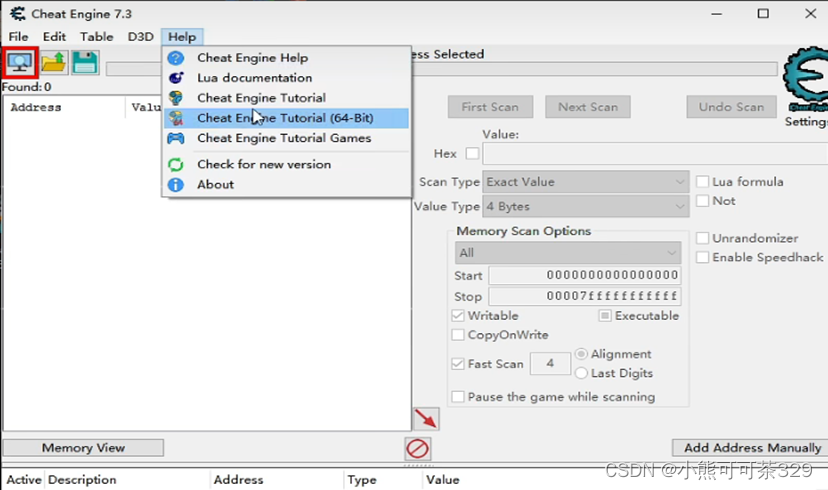The image size is (828, 490).
Task: Open the Table menu
Action: 97,36
